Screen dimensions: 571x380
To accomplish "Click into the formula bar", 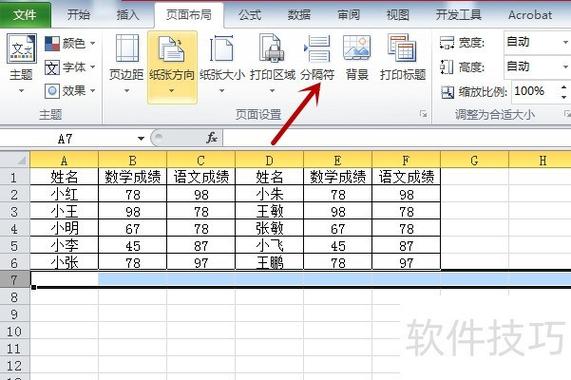I will pyautogui.click(x=397, y=138).
